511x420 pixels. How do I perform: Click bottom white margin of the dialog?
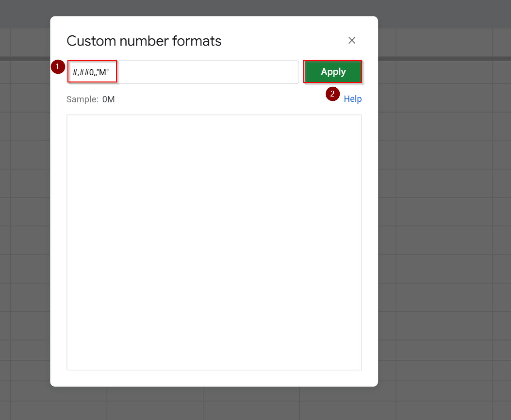(214, 378)
